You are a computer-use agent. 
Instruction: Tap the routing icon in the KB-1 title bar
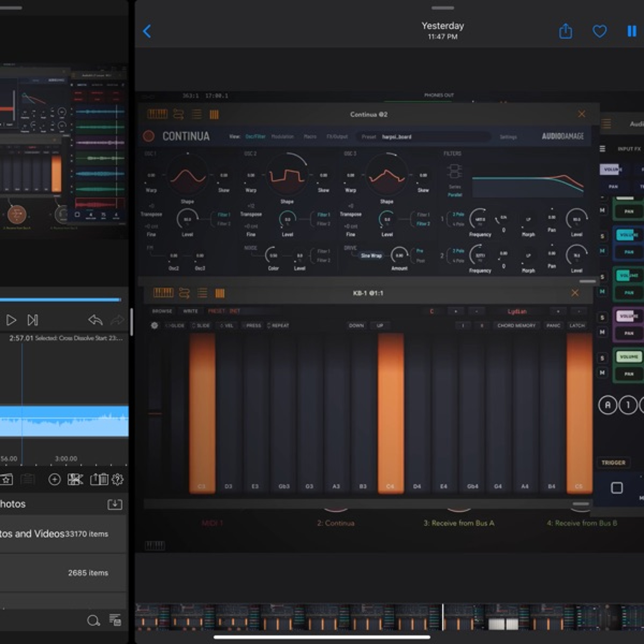184,293
